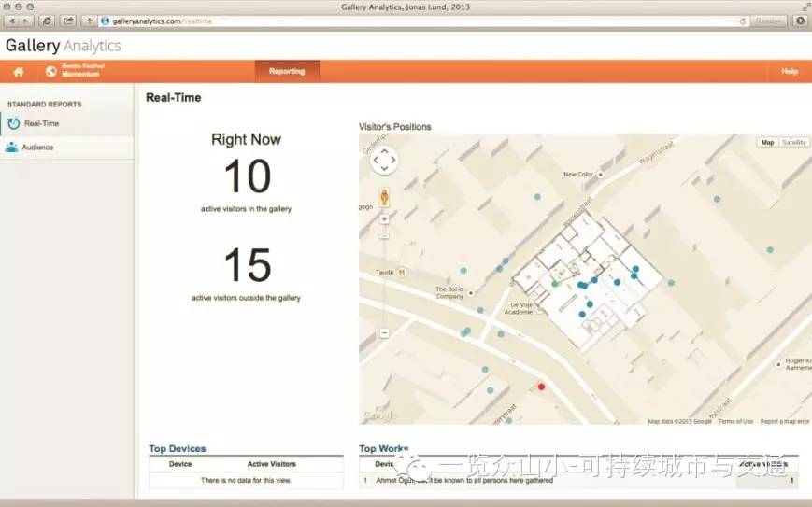Click the Terms of Use map link
This screenshot has height=507, width=812.
(x=736, y=422)
